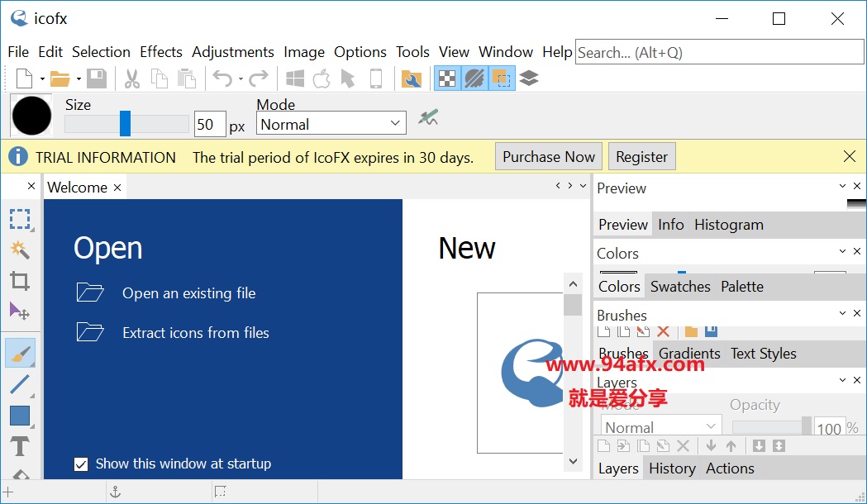
Task: Create a new brush in the Brushes panel
Action: tap(604, 331)
